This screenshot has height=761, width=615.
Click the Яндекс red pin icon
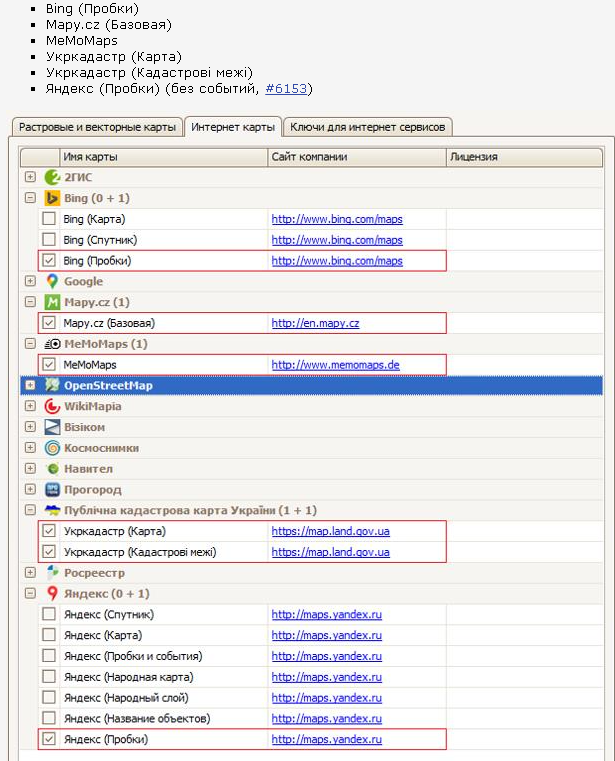tap(52, 594)
